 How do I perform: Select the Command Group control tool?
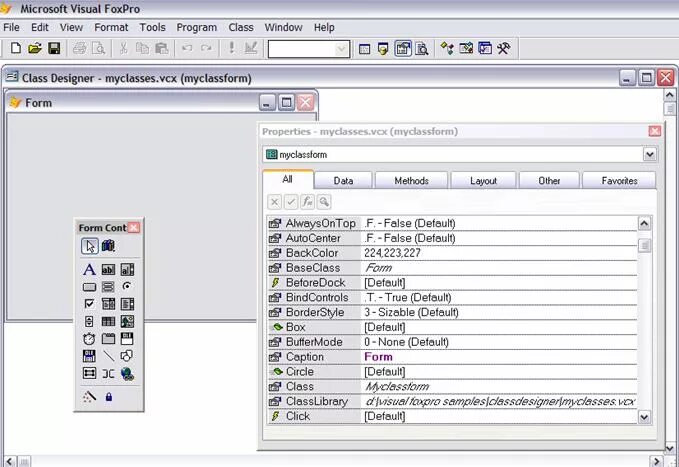point(108,287)
